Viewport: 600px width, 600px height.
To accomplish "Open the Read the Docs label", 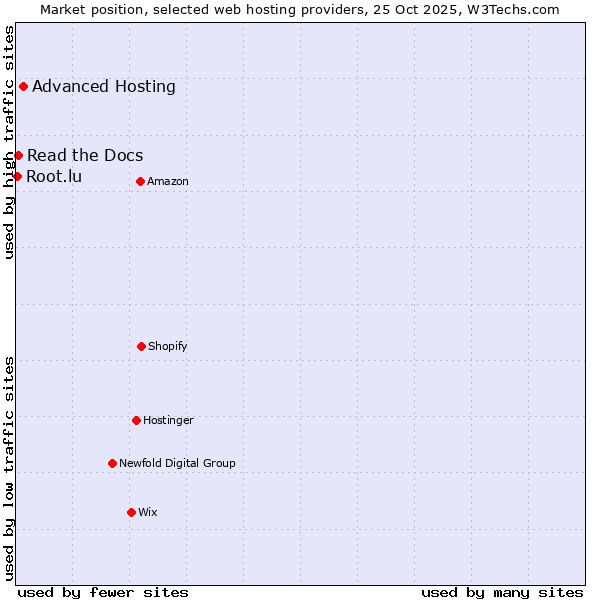I will coord(85,155).
